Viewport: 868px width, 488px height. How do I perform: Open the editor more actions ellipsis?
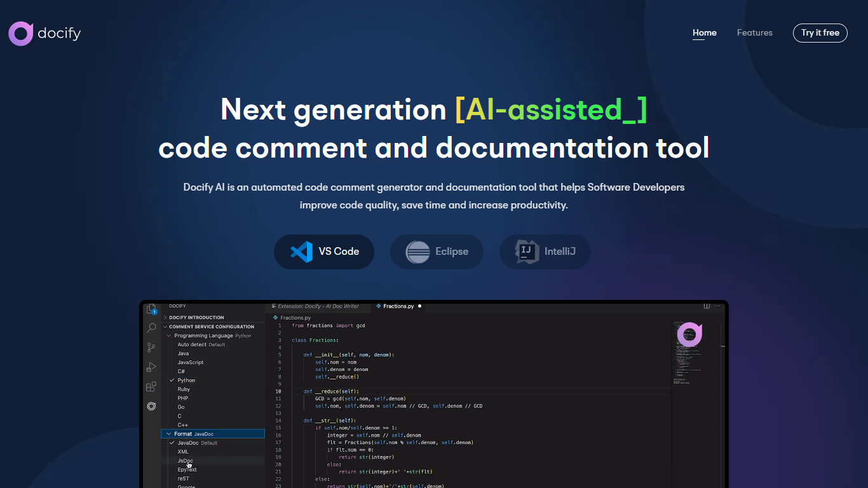click(x=719, y=306)
